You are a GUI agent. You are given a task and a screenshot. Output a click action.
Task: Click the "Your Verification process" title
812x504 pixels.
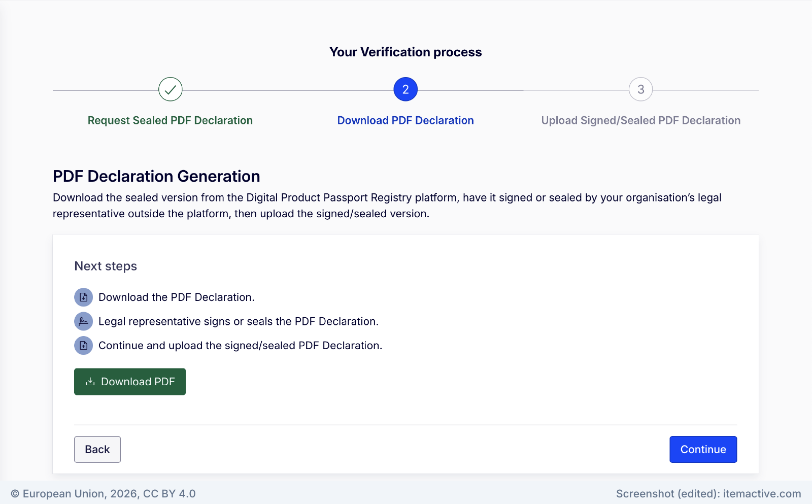[405, 52]
